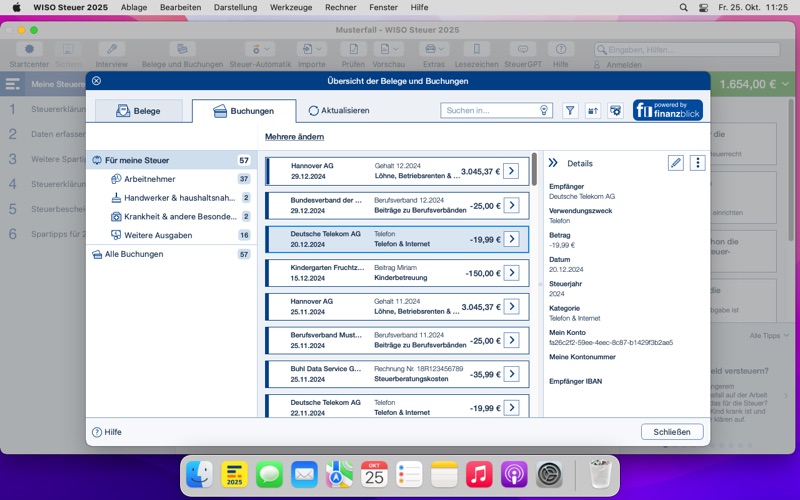Close the overview dialog with X icon
The width and height of the screenshot is (800, 500).
click(x=96, y=81)
